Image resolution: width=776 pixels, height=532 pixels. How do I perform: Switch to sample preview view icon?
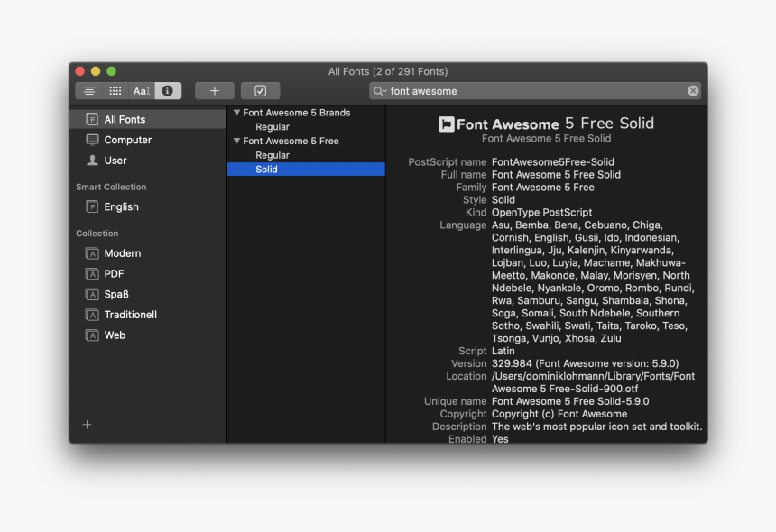click(89, 91)
